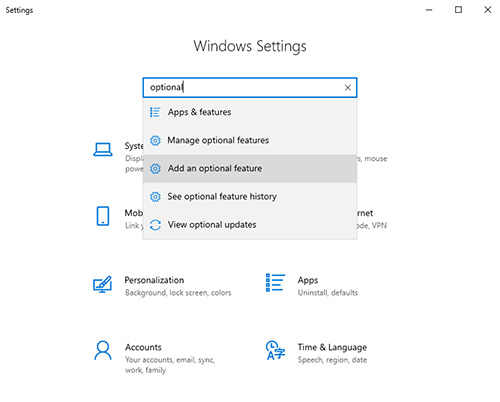Open the Accounts person icon

[x=103, y=350]
